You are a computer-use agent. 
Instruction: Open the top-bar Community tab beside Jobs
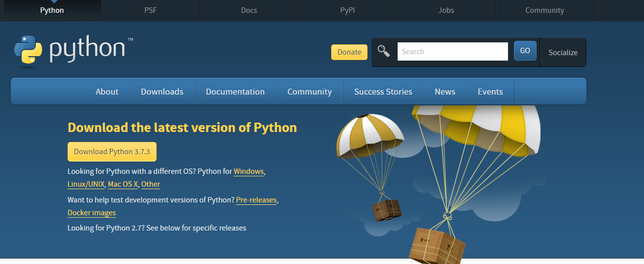tap(544, 10)
